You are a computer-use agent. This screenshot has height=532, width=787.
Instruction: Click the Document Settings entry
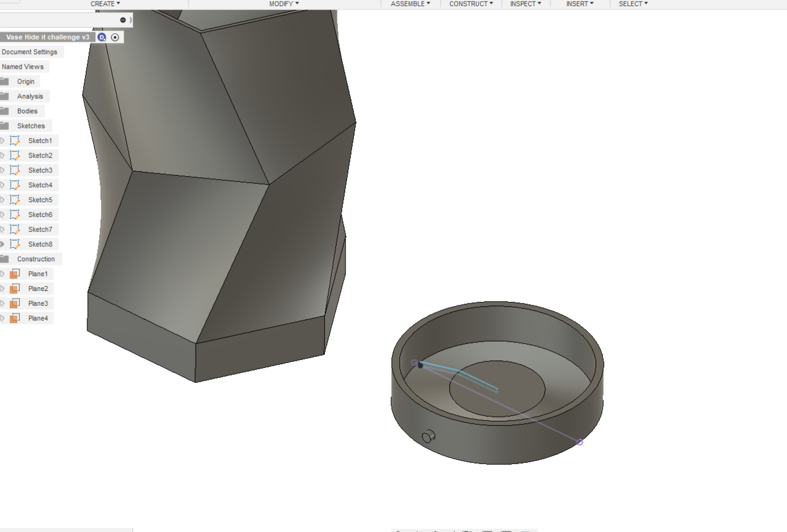pos(30,52)
